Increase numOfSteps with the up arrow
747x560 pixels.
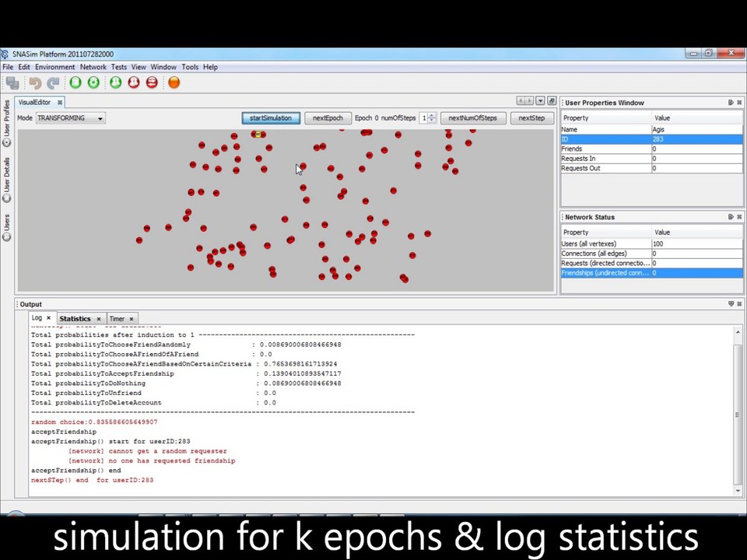(432, 115)
